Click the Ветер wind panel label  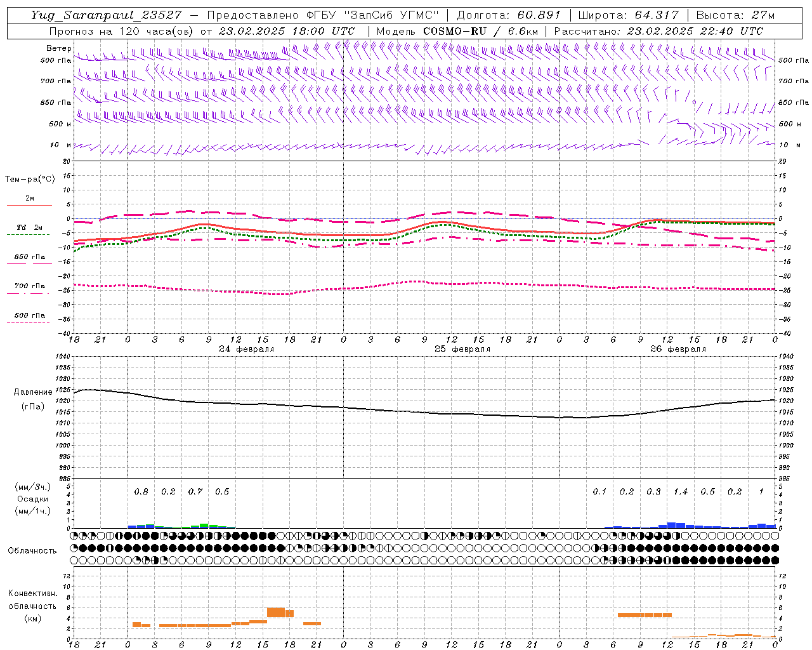point(58,48)
